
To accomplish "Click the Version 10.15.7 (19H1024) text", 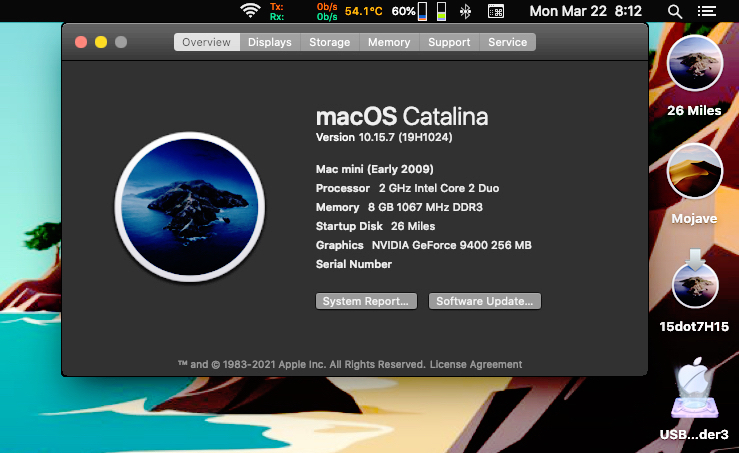I will click(384, 137).
